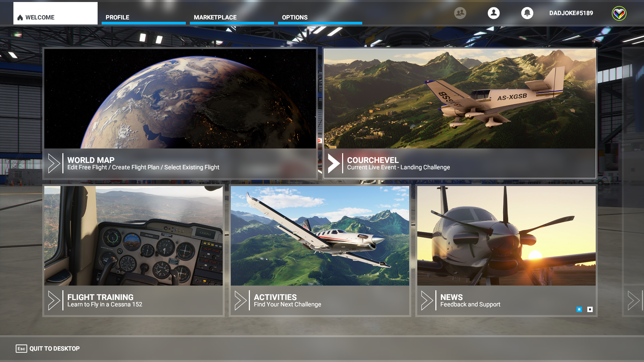Click the user profile avatar icon

pos(494,13)
